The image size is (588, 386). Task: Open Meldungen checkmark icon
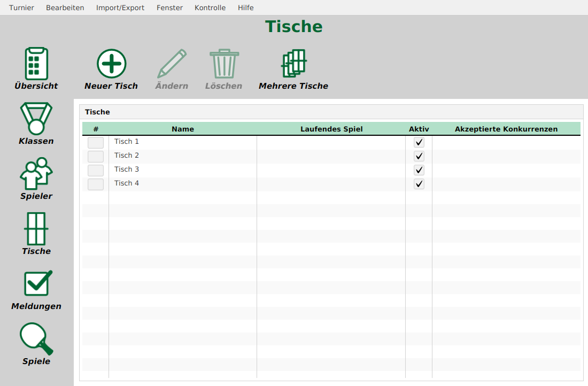tap(36, 284)
